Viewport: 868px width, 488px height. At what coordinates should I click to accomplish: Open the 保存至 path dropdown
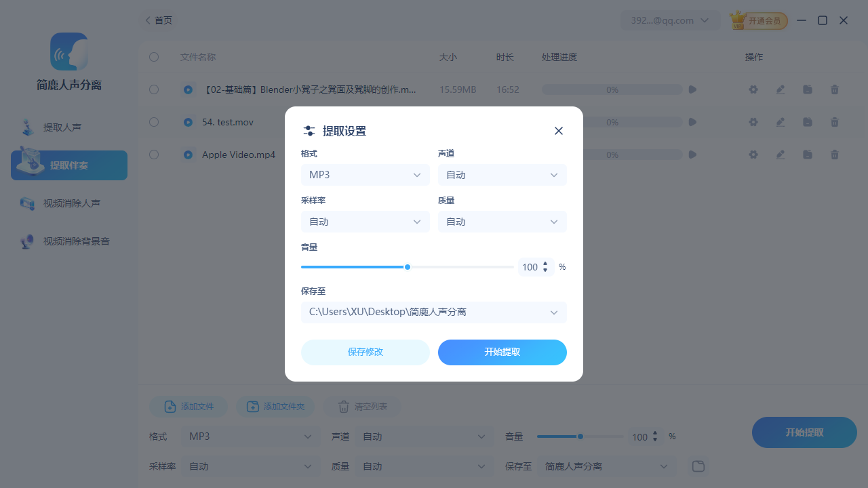point(433,312)
